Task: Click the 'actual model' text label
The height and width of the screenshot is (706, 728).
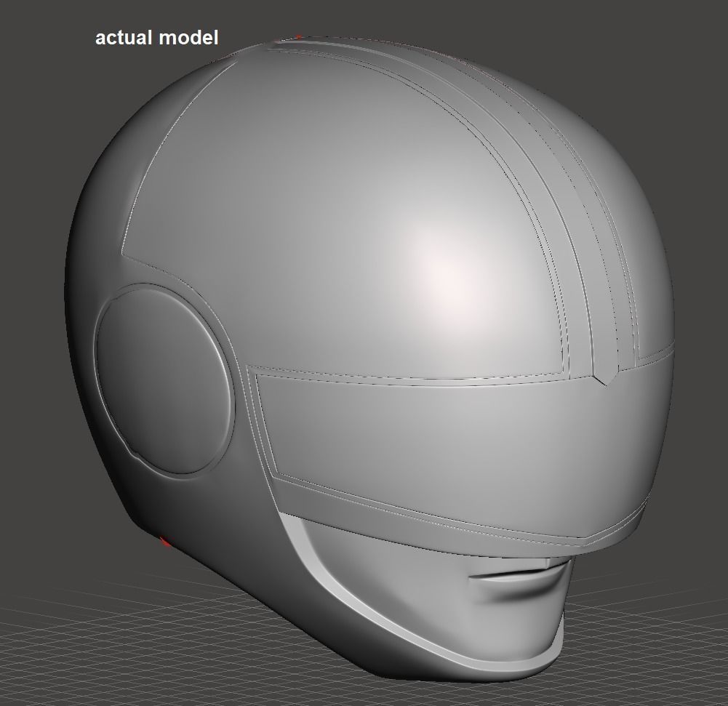Action: pyautogui.click(x=157, y=38)
